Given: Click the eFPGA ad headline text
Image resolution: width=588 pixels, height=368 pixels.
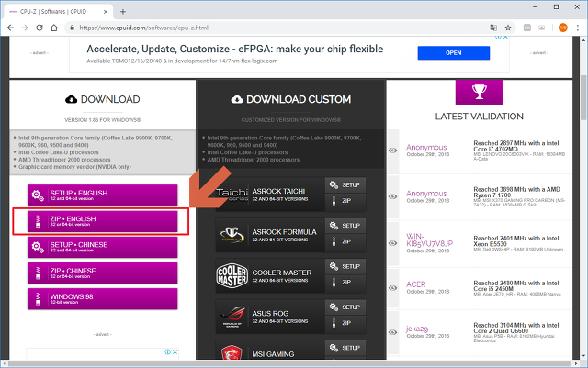Looking at the screenshot, I should [235, 49].
